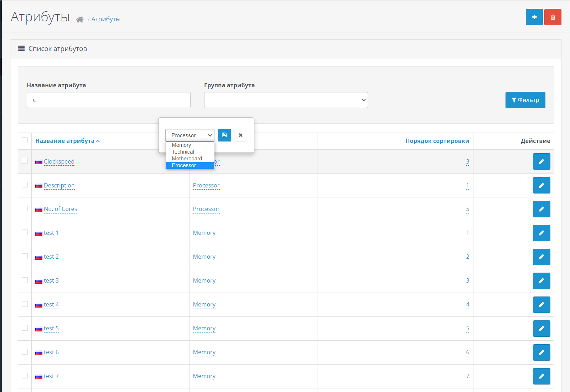Click the blue plus add attribute button
This screenshot has width=570, height=392.
pos(534,17)
